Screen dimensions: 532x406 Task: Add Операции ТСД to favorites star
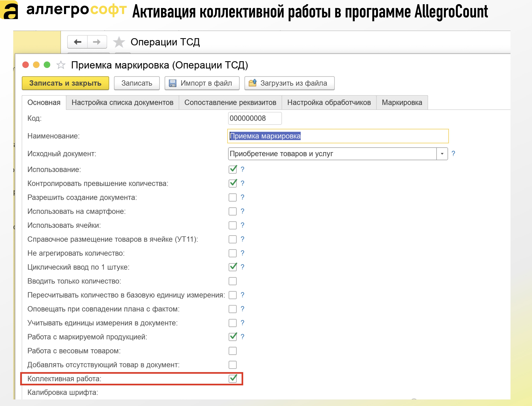[x=119, y=42]
